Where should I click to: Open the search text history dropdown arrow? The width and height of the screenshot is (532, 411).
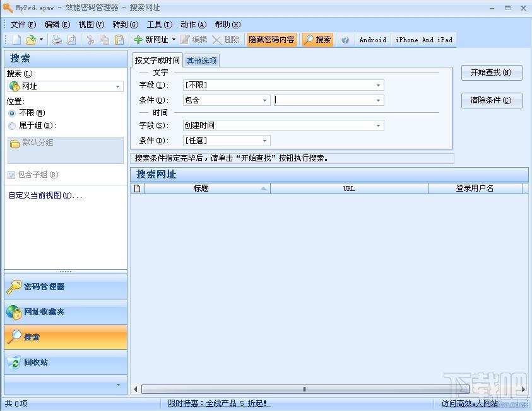(x=378, y=101)
